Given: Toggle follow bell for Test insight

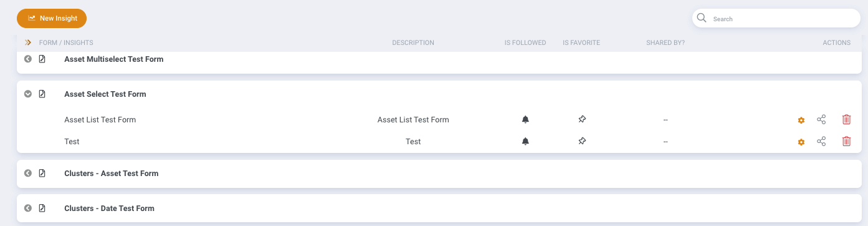Looking at the screenshot, I should coord(525,142).
